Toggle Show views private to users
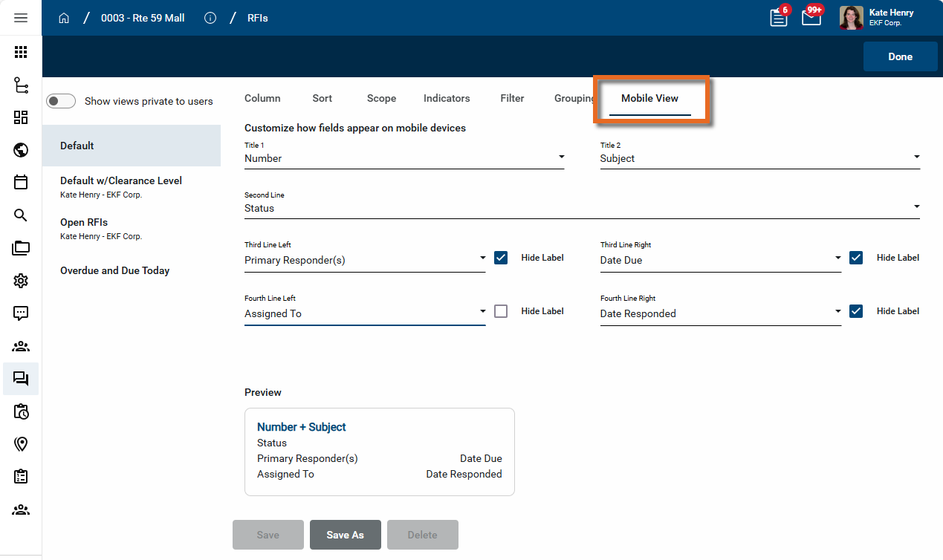Screen dimensions: 943x560 pos(61,101)
